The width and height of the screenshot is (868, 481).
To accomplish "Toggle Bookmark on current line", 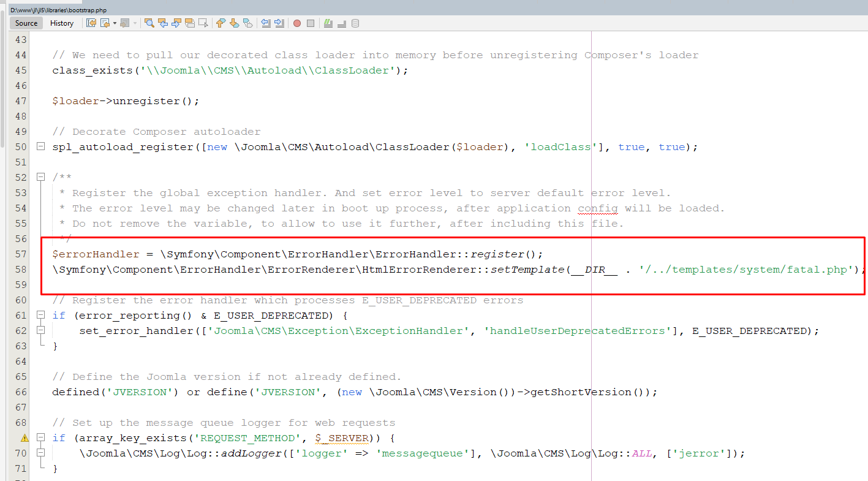I will tap(247, 23).
